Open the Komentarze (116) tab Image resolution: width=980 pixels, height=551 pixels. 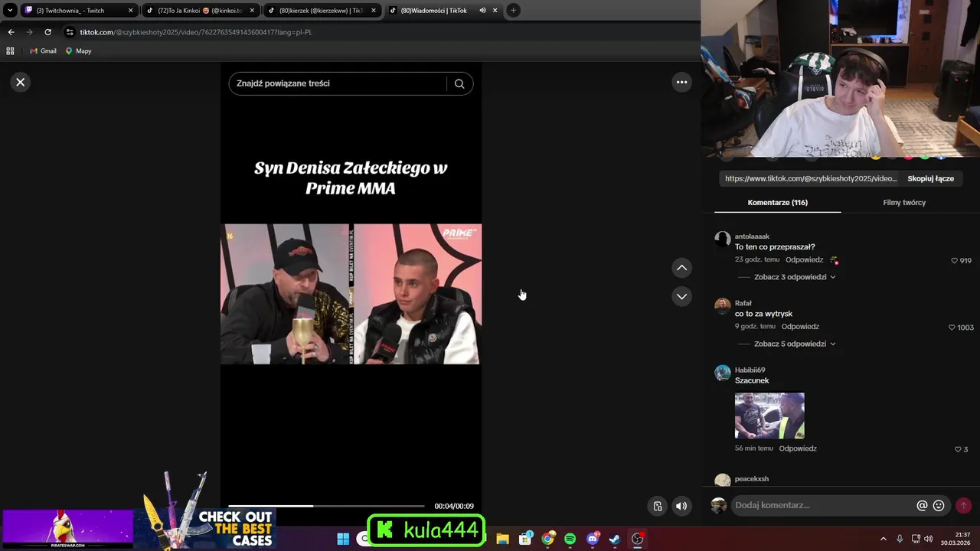(x=777, y=203)
